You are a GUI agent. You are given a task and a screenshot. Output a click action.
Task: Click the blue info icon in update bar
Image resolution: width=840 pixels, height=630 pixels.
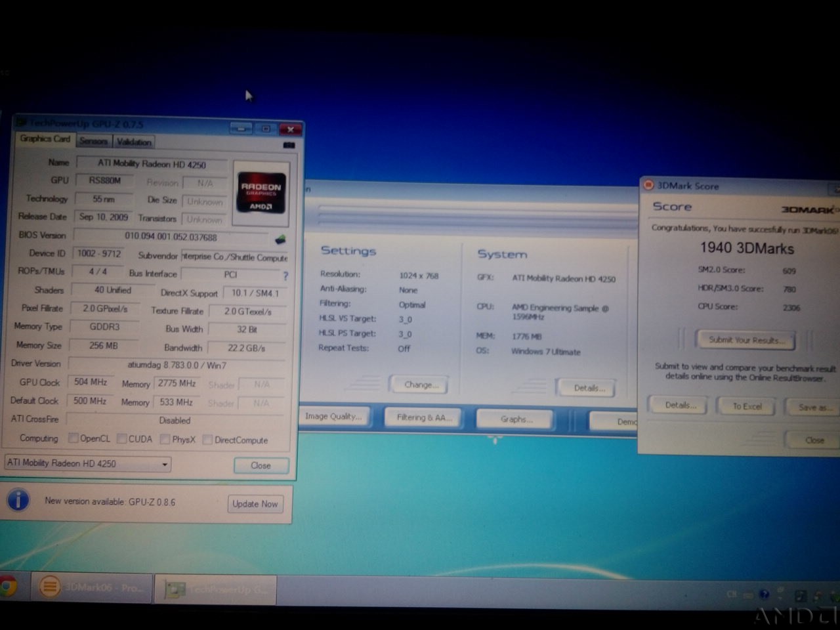[18, 501]
